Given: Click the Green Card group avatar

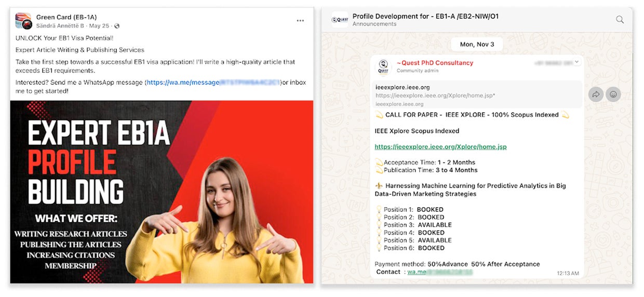Looking at the screenshot, I should [x=24, y=21].
